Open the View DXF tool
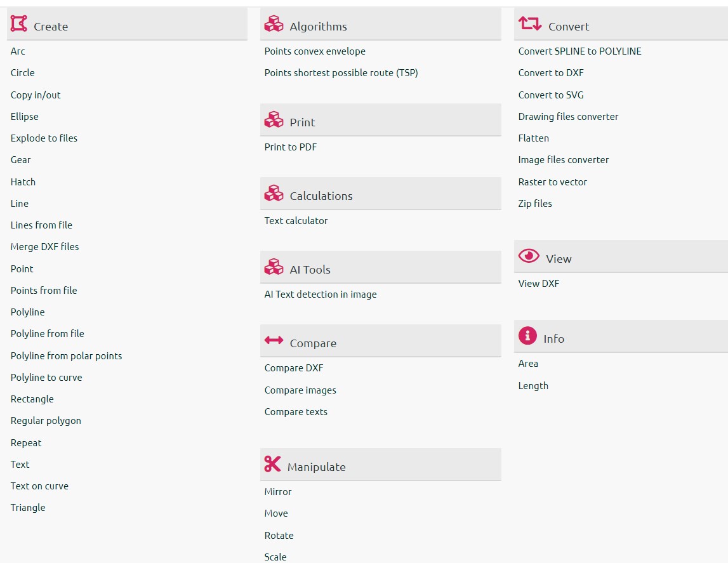 coord(538,283)
